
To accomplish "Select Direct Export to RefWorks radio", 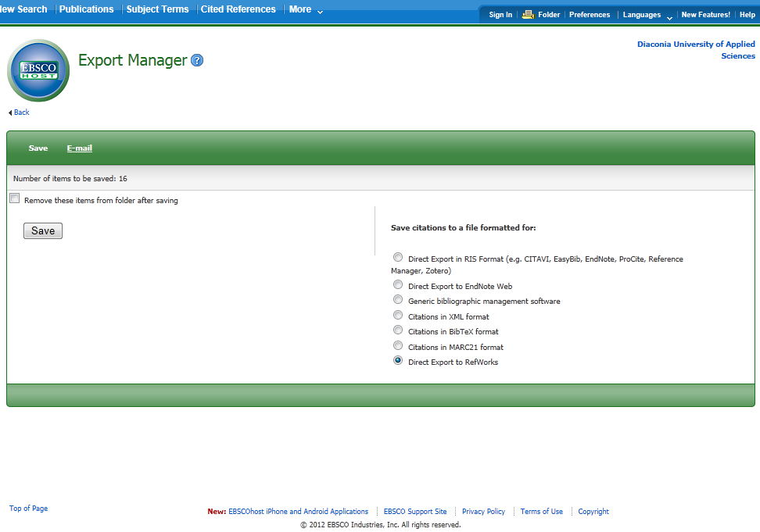I will (398, 361).
